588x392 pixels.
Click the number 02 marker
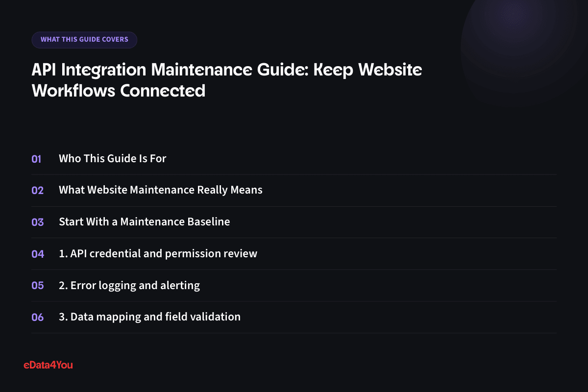pos(38,191)
